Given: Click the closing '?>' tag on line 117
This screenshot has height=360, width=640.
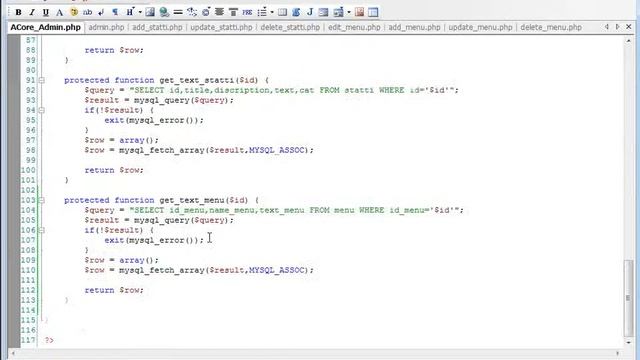Looking at the screenshot, I should (49, 340).
